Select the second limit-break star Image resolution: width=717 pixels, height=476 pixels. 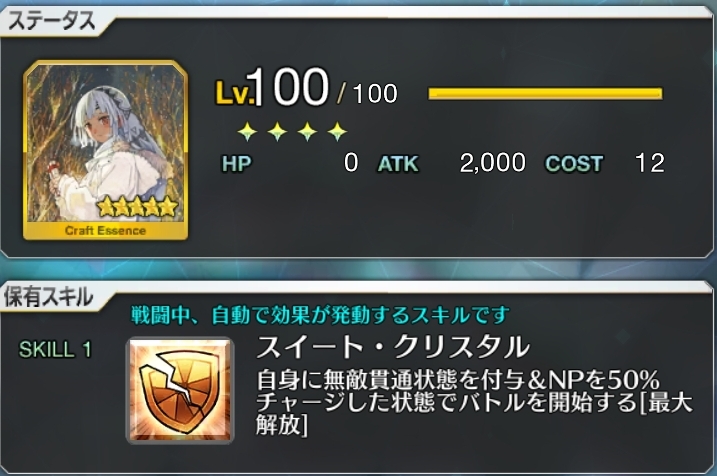point(277,132)
